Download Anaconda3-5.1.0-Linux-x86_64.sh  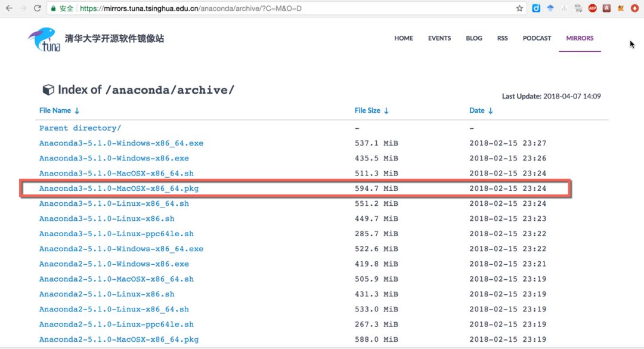click(114, 203)
